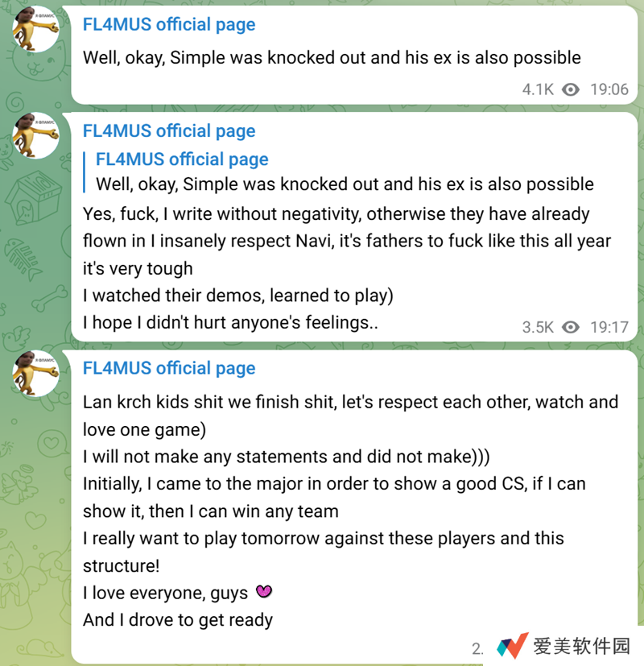The width and height of the screenshot is (644, 666).
Task: Click the avatar beside the 19:06 message
Action: 35,29
